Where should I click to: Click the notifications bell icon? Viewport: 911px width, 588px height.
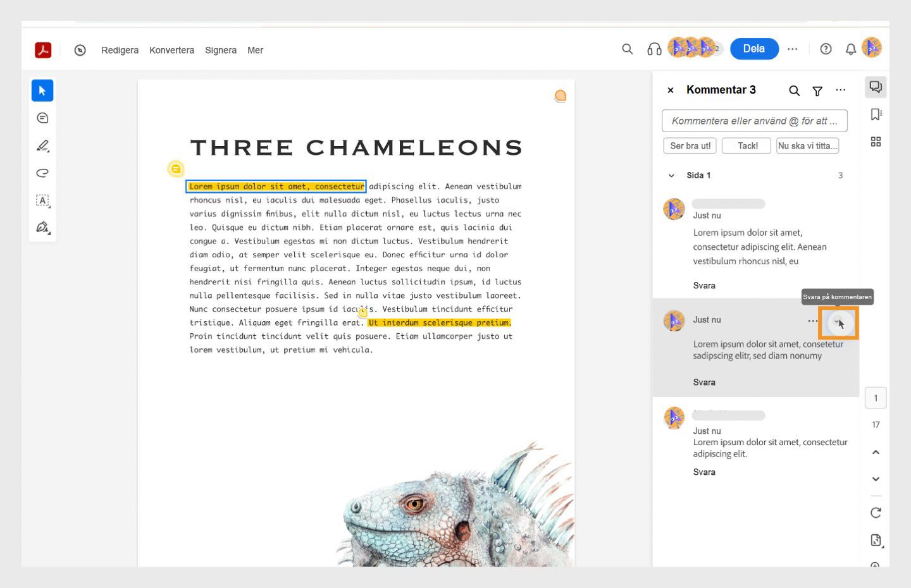click(x=851, y=49)
